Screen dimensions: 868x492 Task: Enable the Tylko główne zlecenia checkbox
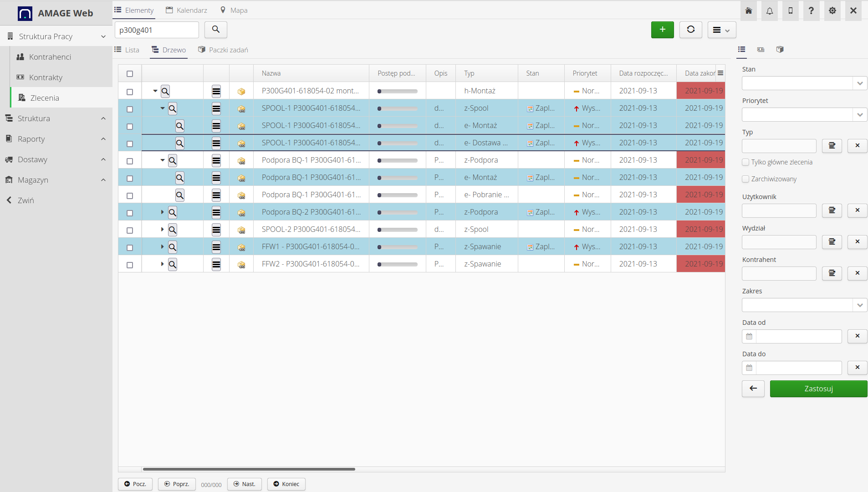[x=745, y=162]
